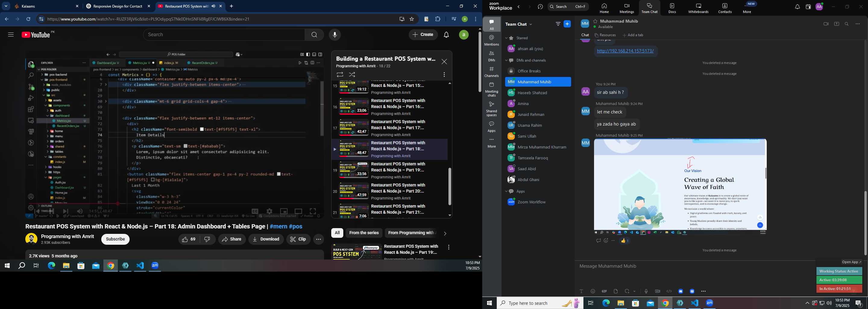Open Zoom Contacts tab
The image size is (868, 309).
[725, 8]
